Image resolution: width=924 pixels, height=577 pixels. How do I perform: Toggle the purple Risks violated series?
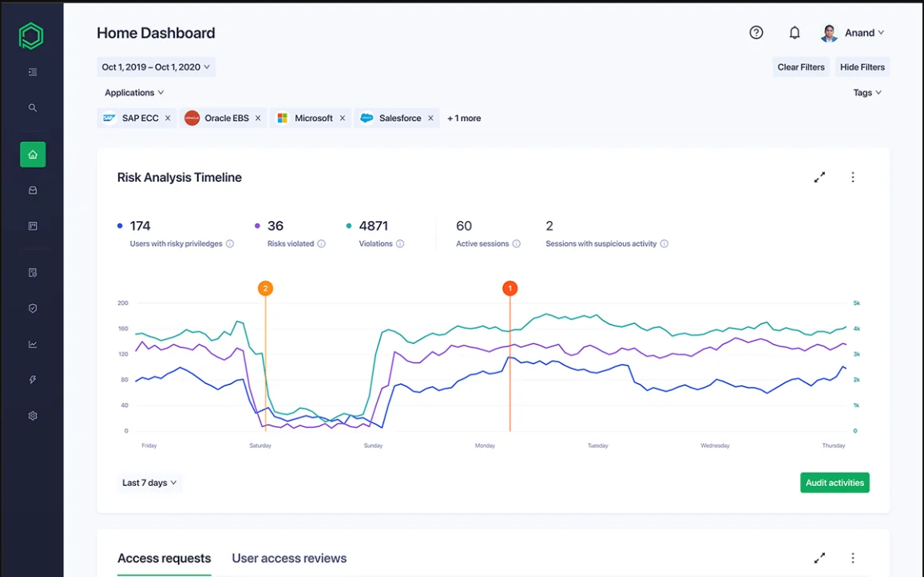[x=257, y=226]
